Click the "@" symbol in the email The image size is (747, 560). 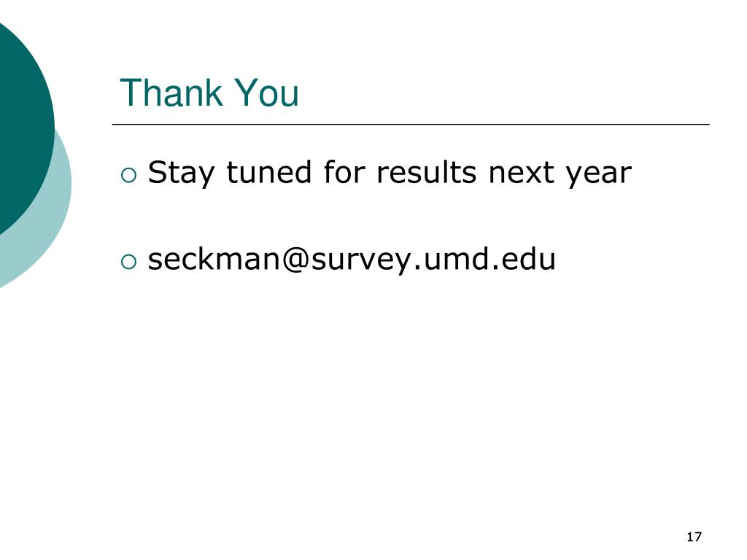click(x=295, y=260)
